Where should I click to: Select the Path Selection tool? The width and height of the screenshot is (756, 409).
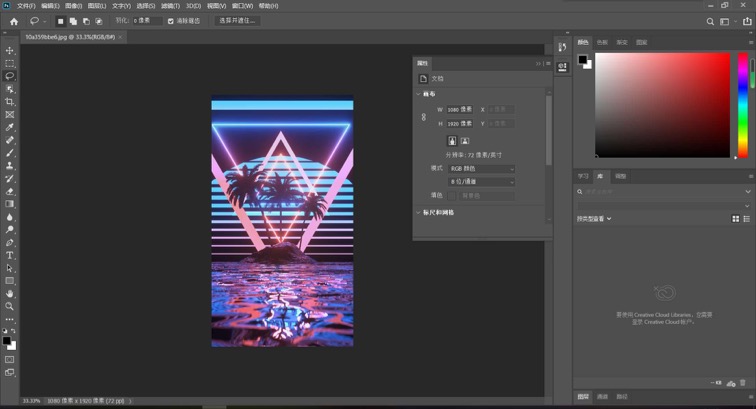[9, 268]
